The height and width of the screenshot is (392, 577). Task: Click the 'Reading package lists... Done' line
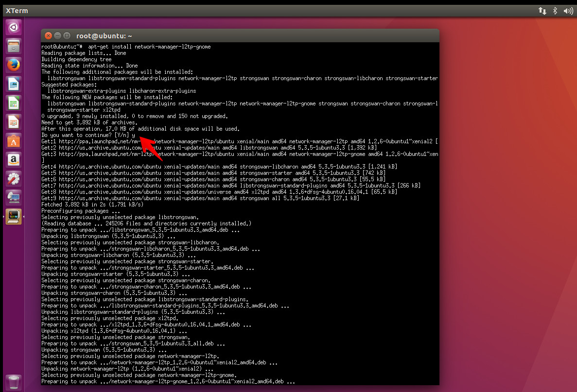click(84, 53)
